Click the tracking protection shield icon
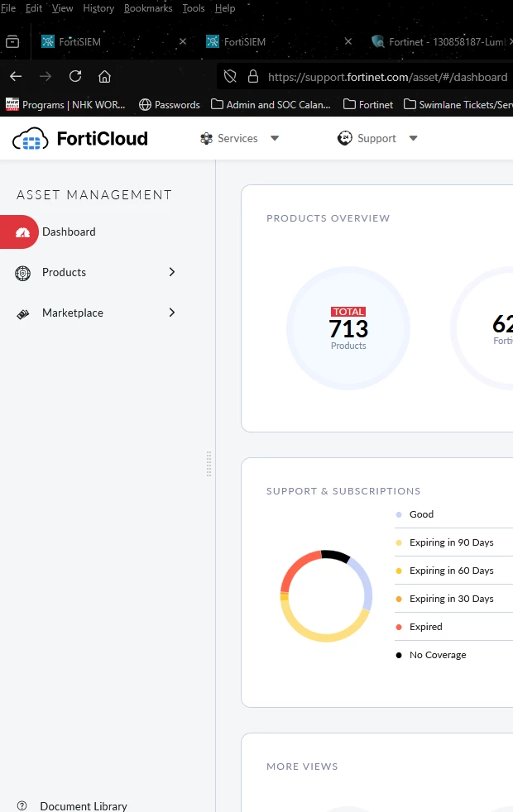This screenshot has width=513, height=812. (230, 77)
